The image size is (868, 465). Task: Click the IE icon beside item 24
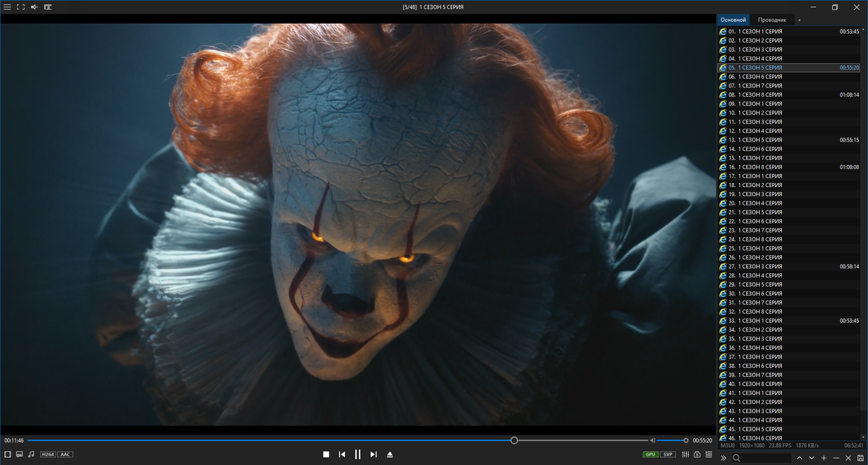[x=723, y=239]
